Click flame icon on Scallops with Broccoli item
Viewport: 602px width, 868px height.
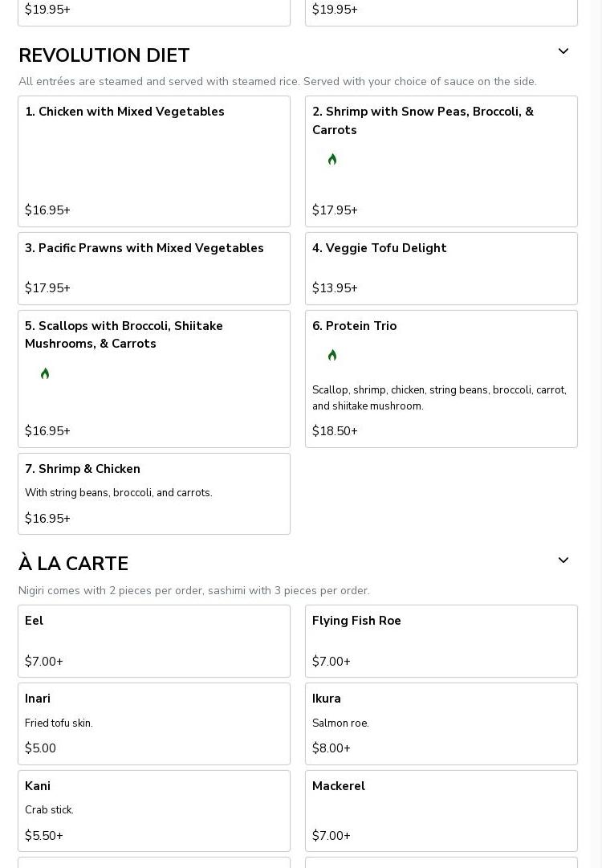pos(45,373)
